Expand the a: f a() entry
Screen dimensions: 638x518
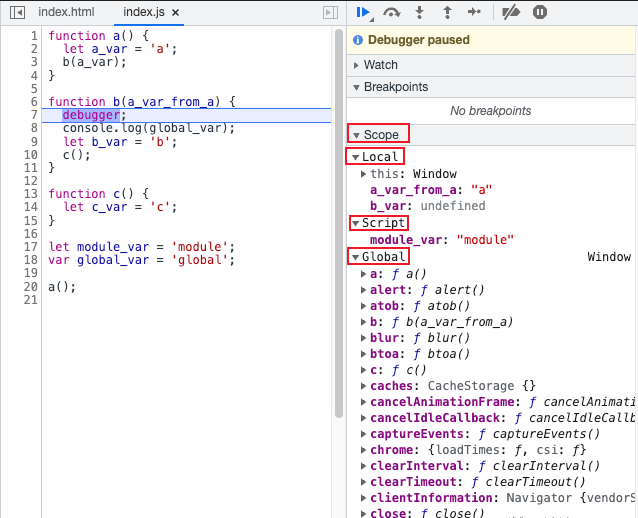click(363, 274)
